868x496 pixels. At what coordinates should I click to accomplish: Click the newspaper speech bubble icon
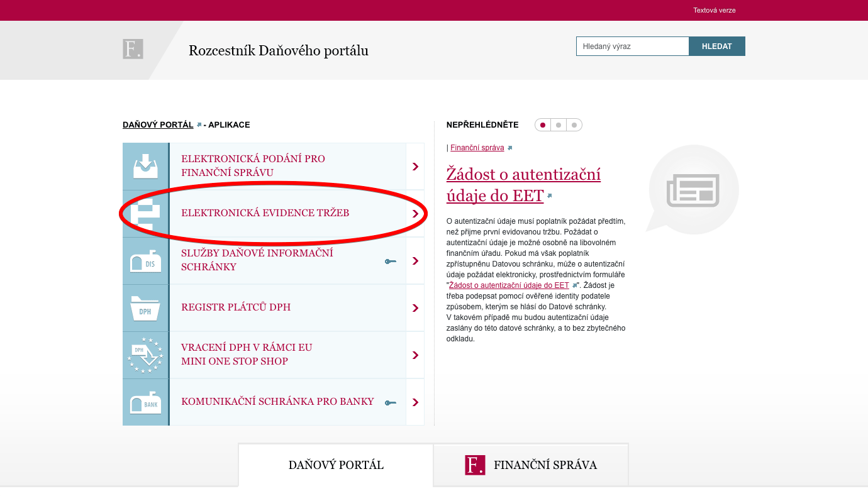(693, 189)
